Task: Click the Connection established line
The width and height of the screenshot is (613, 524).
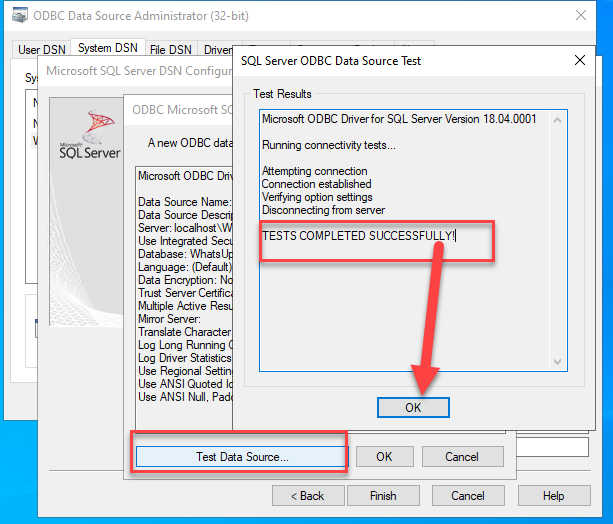Action: tap(317, 184)
